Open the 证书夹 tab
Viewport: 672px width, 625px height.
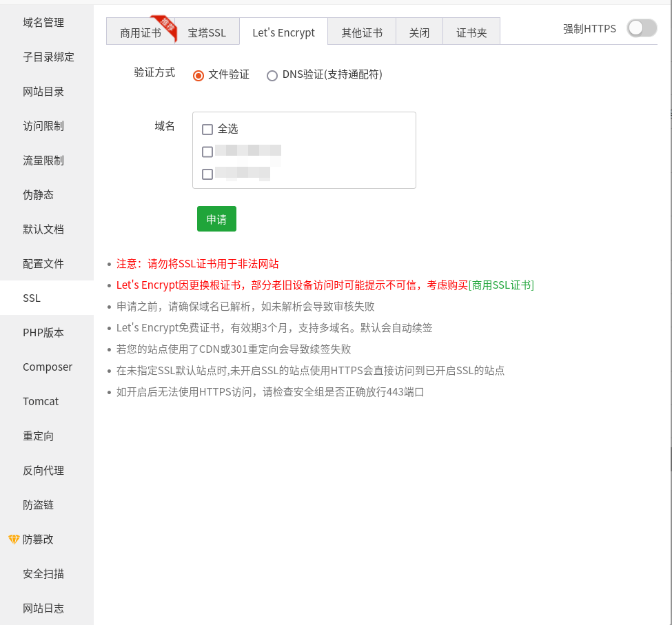point(471,32)
